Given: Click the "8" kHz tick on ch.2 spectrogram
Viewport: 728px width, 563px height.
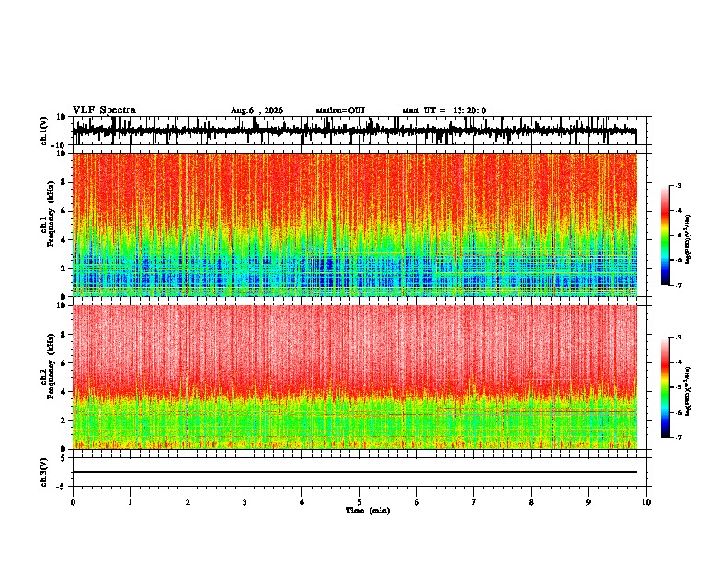Looking at the screenshot, I should click(x=64, y=335).
